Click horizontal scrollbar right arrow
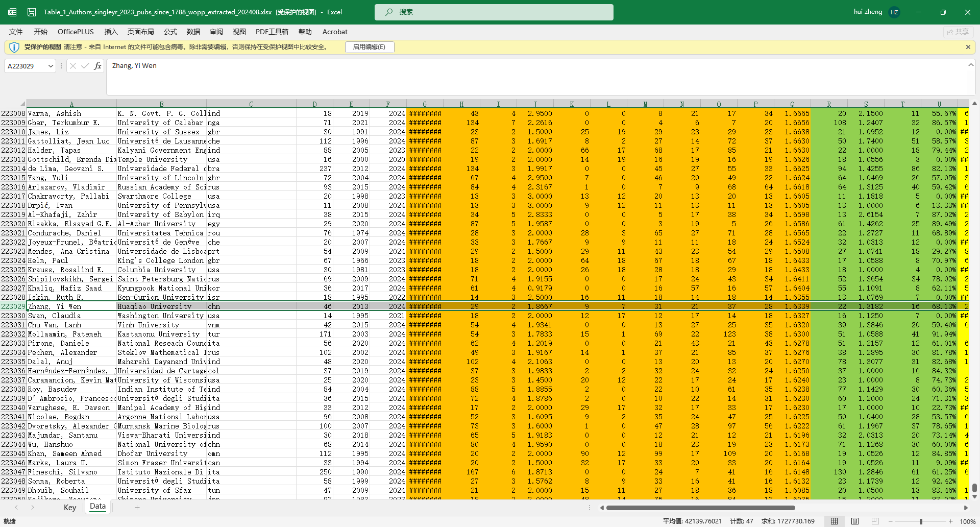The height and width of the screenshot is (527, 980). (x=966, y=508)
